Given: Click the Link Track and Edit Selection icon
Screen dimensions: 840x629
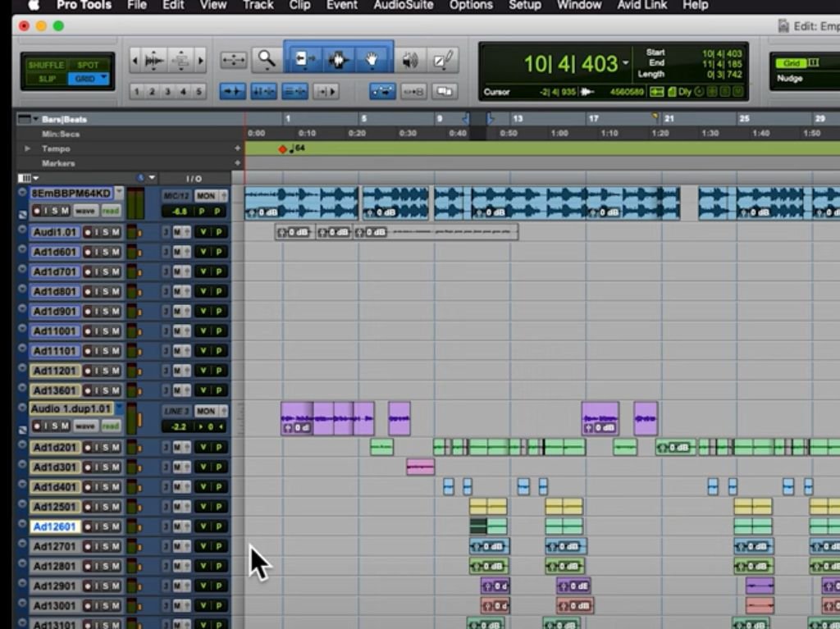Looking at the screenshot, I should point(295,92).
